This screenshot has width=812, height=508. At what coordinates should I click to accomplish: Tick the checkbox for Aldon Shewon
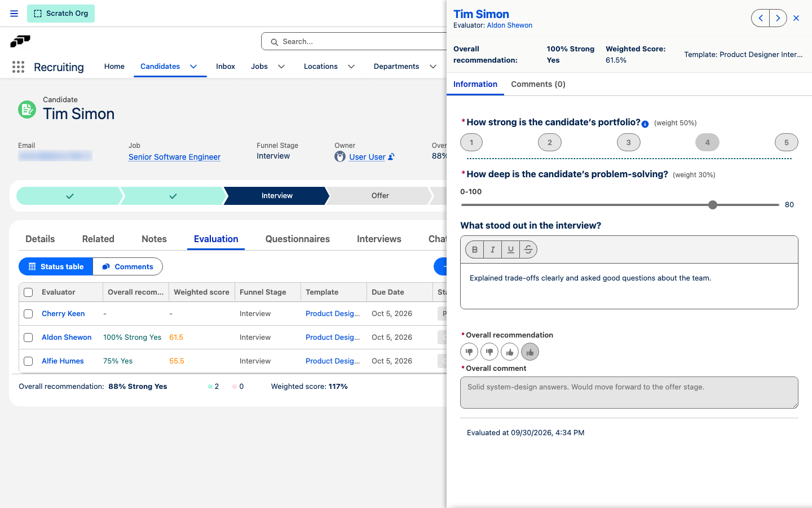28,338
